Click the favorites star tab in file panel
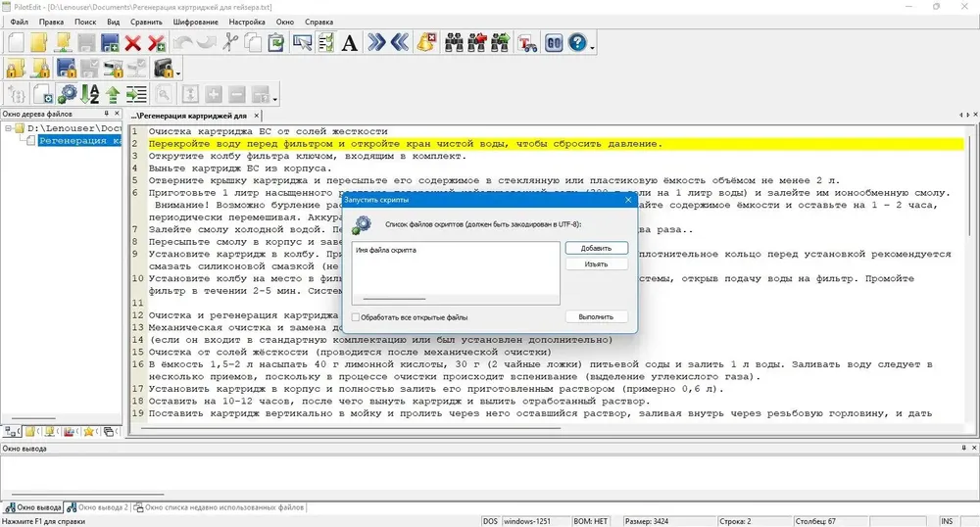 (x=89, y=431)
